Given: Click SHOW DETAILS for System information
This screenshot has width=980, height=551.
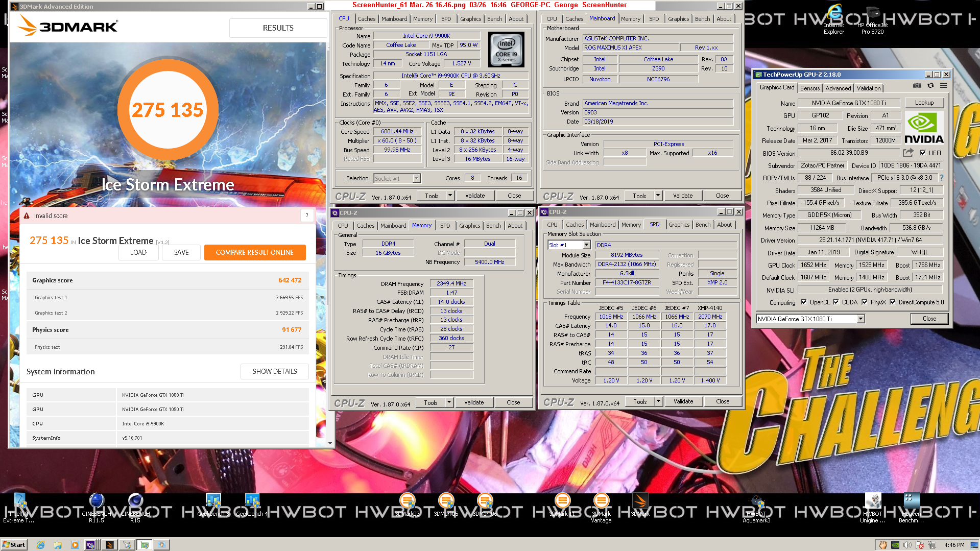Looking at the screenshot, I should [x=275, y=371].
